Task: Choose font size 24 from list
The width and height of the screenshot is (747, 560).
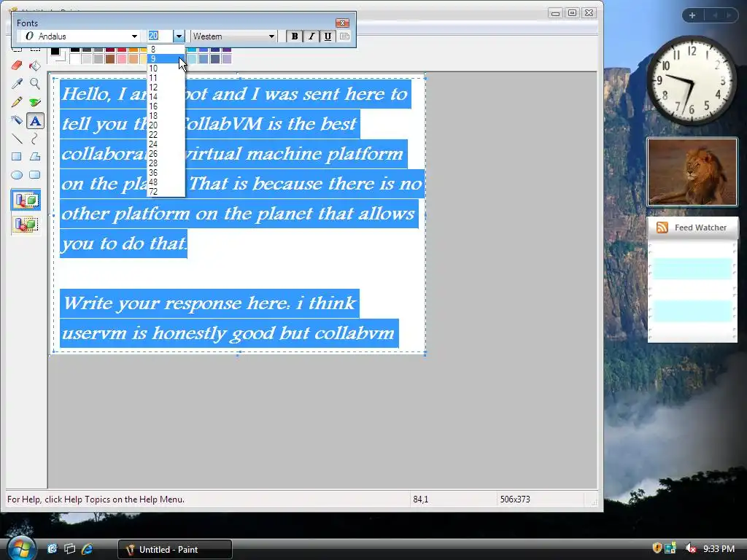Action: pos(166,144)
